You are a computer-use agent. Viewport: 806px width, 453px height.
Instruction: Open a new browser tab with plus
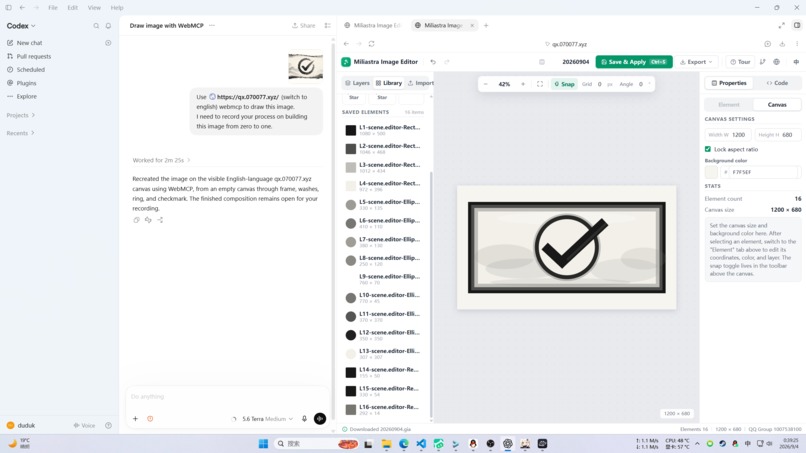[x=486, y=25]
